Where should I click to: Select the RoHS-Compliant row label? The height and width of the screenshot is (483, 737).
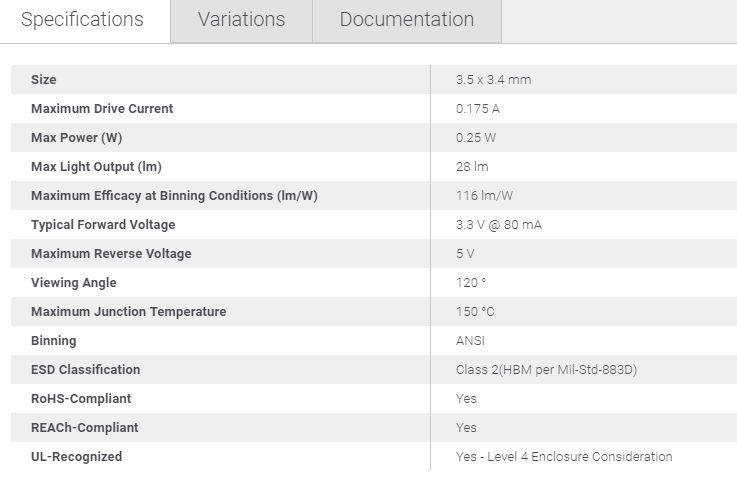(81, 398)
